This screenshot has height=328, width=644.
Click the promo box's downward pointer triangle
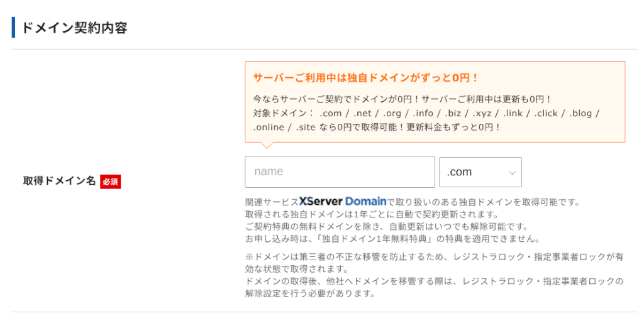point(267,146)
